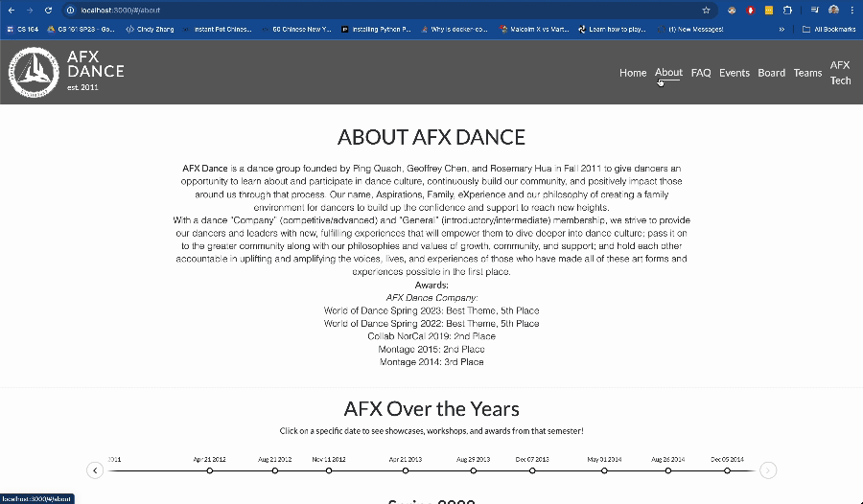Click the ABOUT AFX DANCE heading
The image size is (863, 504).
pyautogui.click(x=431, y=137)
